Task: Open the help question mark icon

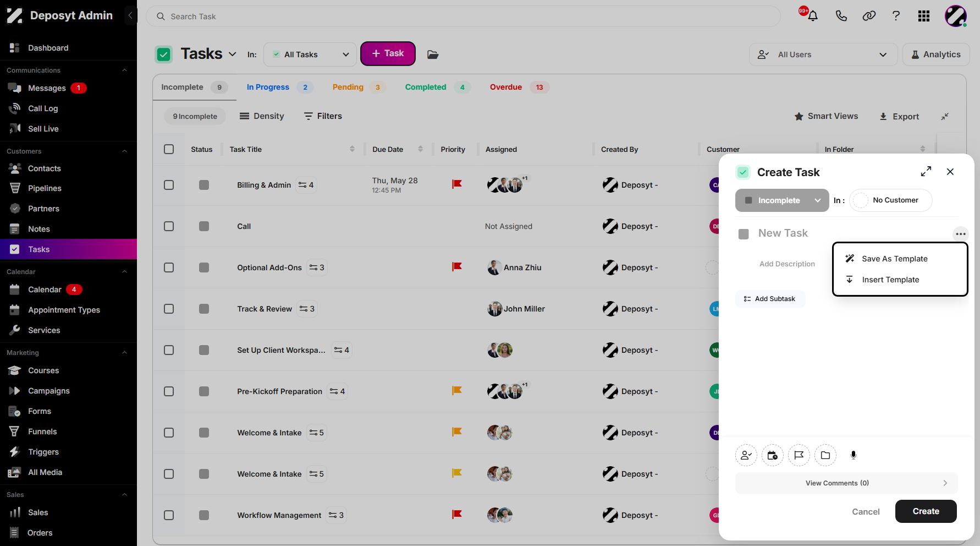Action: pos(896,16)
